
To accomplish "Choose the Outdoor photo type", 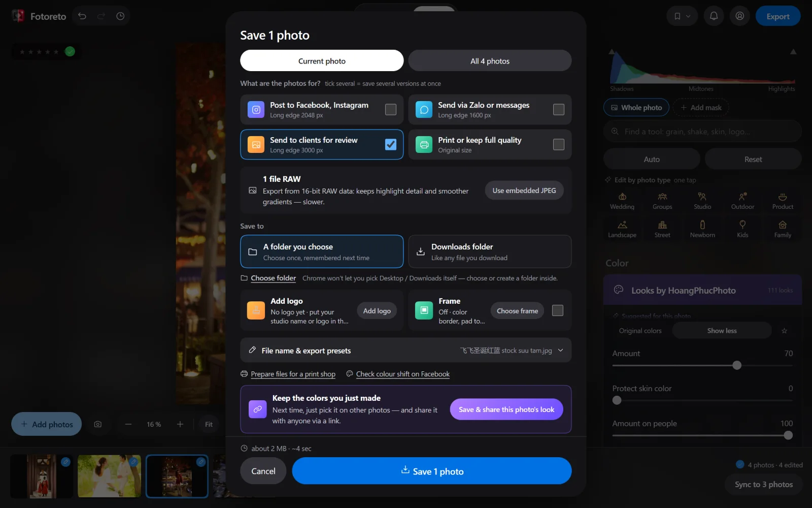I will point(742,201).
